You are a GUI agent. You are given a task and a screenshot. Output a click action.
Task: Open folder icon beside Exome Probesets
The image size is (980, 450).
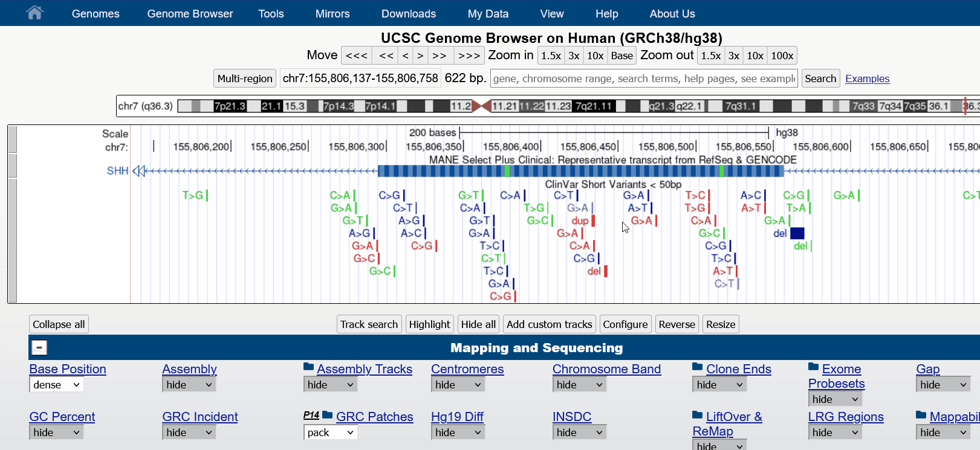814,367
